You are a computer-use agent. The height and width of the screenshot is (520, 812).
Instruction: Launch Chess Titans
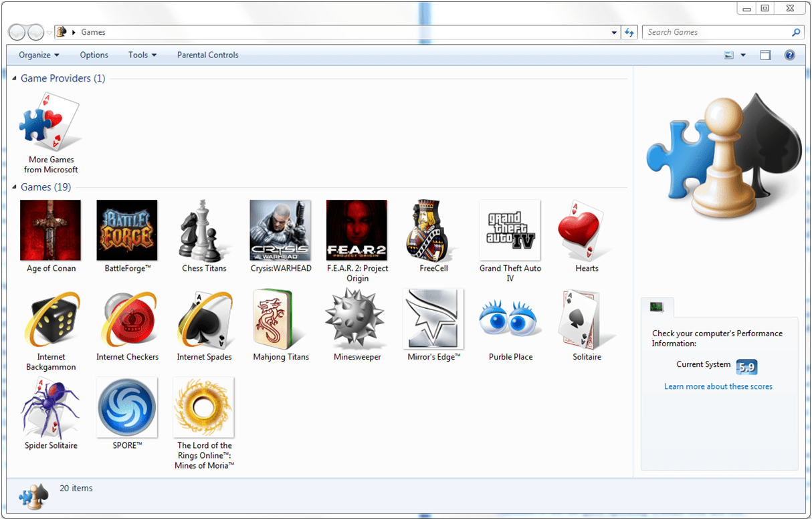point(204,231)
